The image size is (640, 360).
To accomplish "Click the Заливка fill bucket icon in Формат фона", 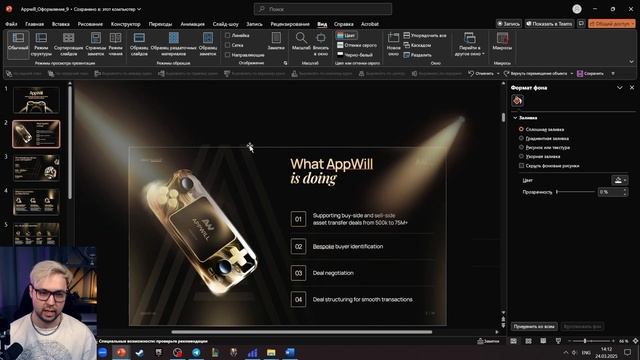I will pyautogui.click(x=518, y=100).
